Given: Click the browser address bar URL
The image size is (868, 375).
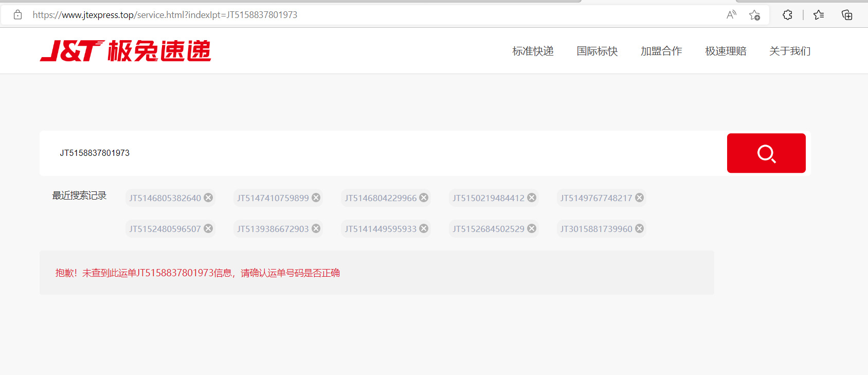Looking at the screenshot, I should pos(165,15).
